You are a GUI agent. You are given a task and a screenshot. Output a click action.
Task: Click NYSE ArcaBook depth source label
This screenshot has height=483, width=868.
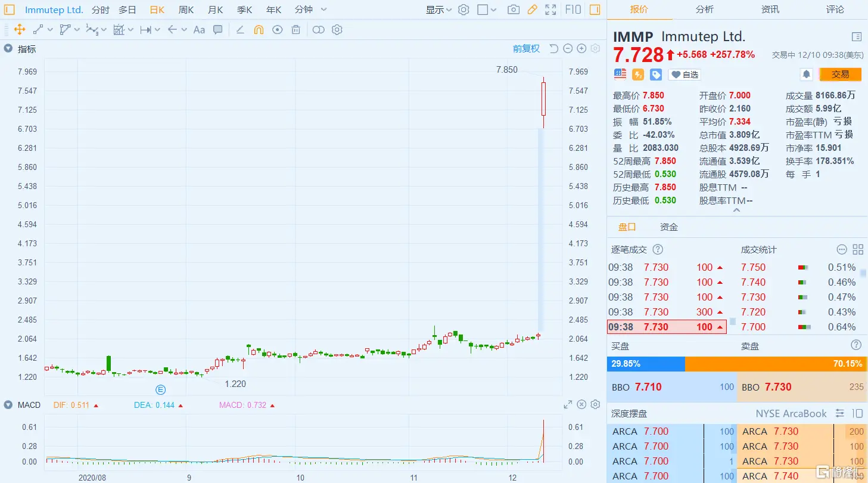(x=791, y=413)
